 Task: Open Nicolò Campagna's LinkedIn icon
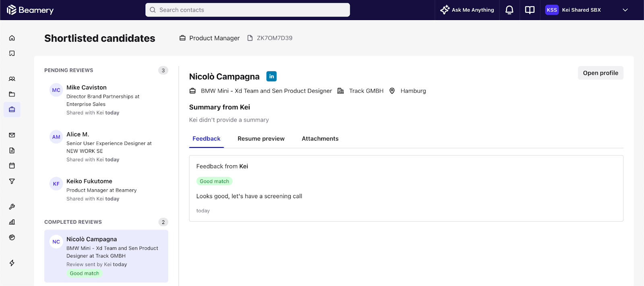pyautogui.click(x=272, y=76)
